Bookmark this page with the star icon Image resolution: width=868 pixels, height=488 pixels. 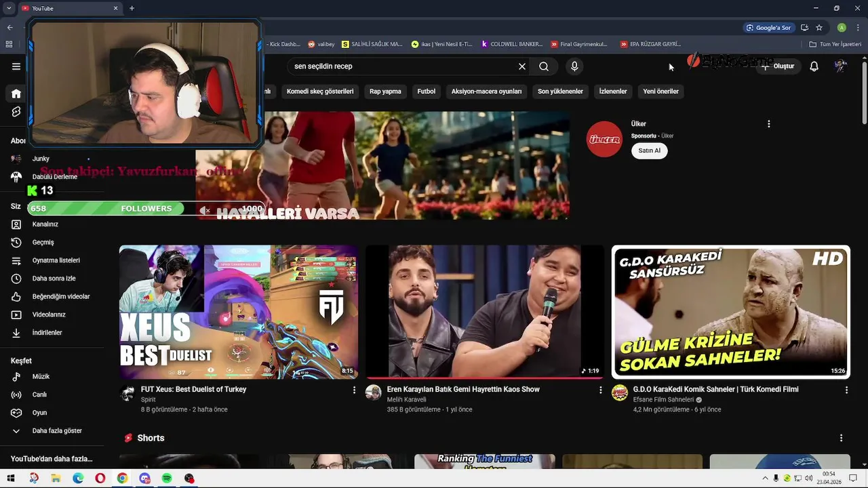point(819,28)
